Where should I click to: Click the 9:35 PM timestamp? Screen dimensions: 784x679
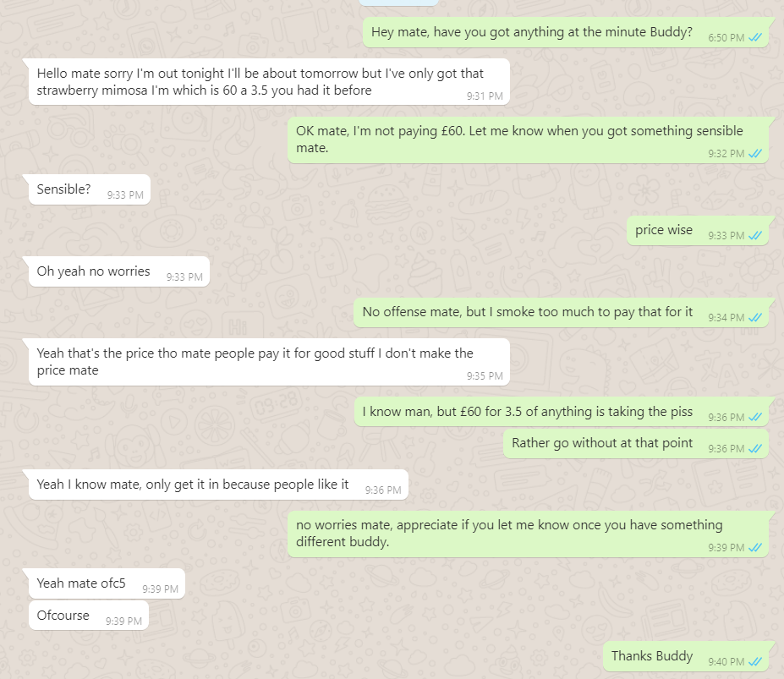pos(485,376)
